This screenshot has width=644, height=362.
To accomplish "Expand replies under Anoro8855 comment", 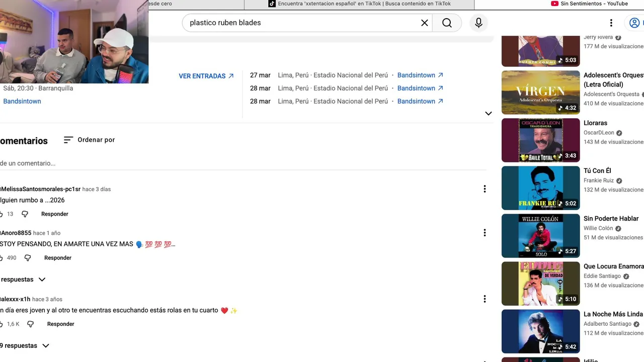I will pos(23,280).
